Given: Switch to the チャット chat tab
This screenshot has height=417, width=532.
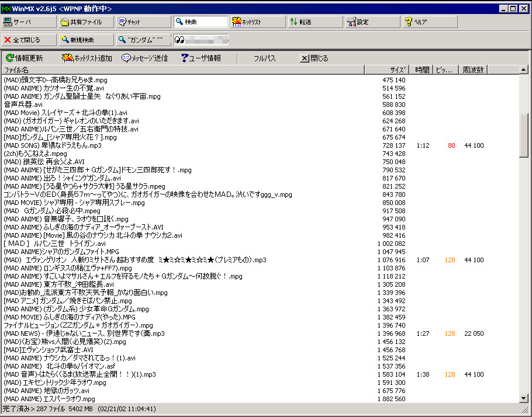Looking at the screenshot, I should click(x=143, y=22).
